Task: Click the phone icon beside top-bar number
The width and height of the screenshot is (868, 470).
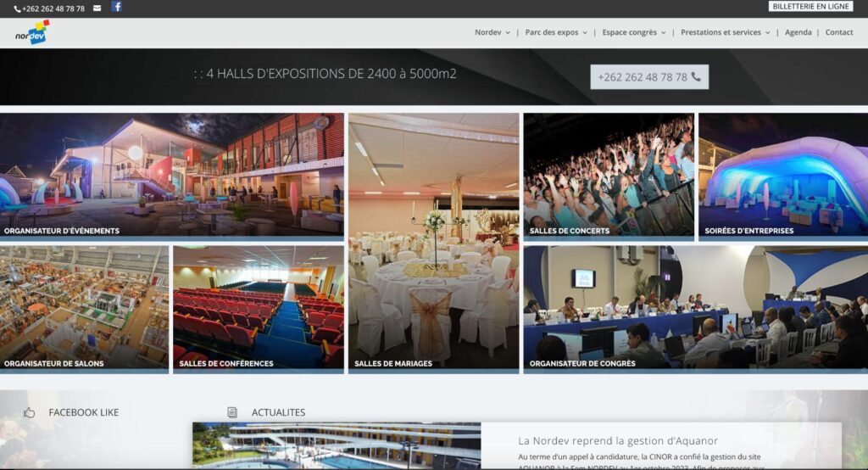Action: point(17,8)
